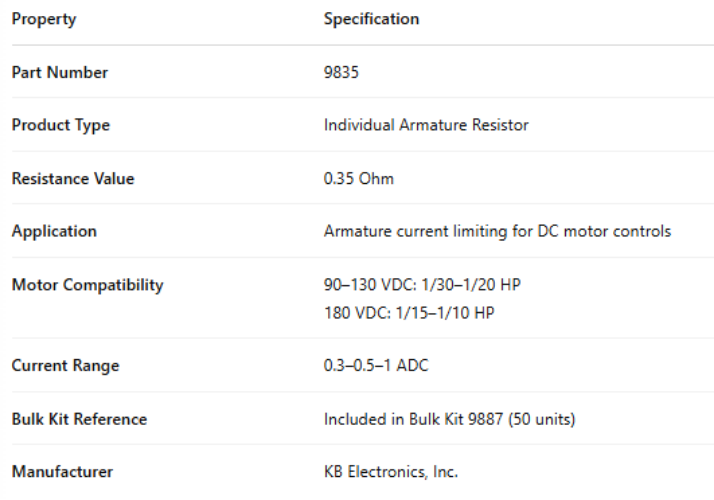Select the Application row label
The height and width of the screenshot is (500, 714).
point(54,231)
